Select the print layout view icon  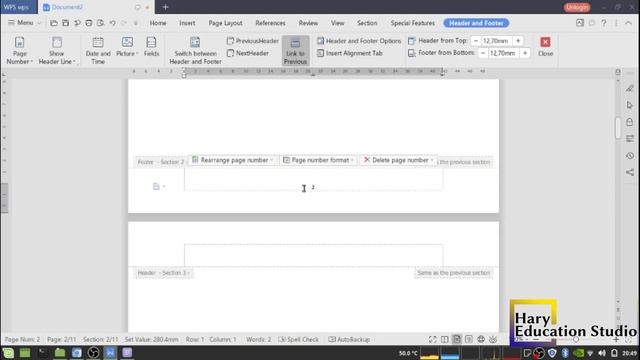point(457,340)
